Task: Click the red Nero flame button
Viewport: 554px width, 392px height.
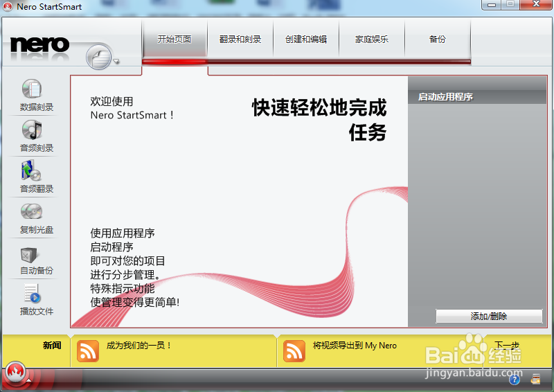Action: pyautogui.click(x=15, y=372)
